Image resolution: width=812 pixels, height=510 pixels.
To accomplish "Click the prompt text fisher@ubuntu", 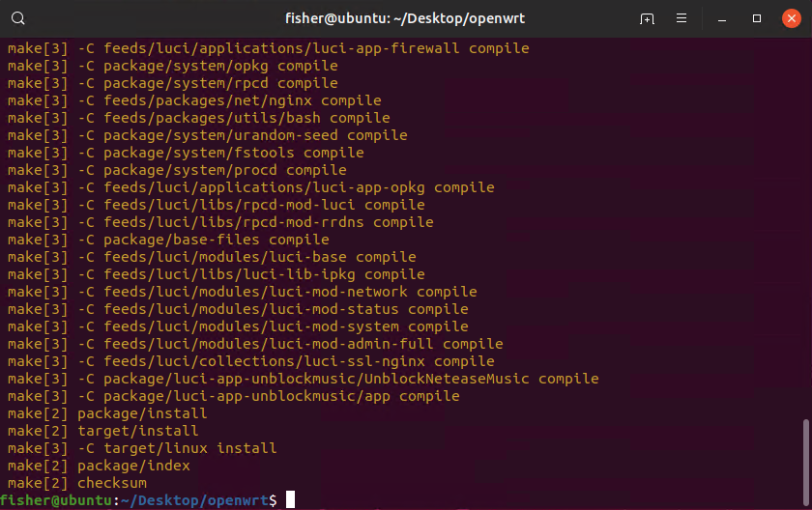I will pyautogui.click(x=56, y=500).
